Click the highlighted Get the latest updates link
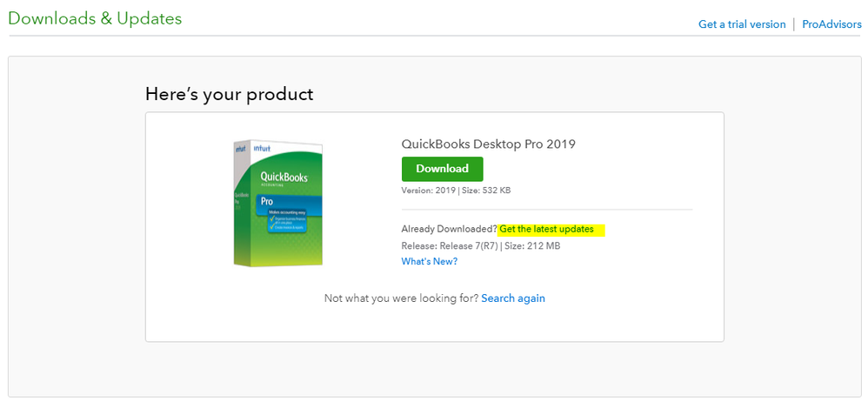The width and height of the screenshot is (868, 402). 546,229
